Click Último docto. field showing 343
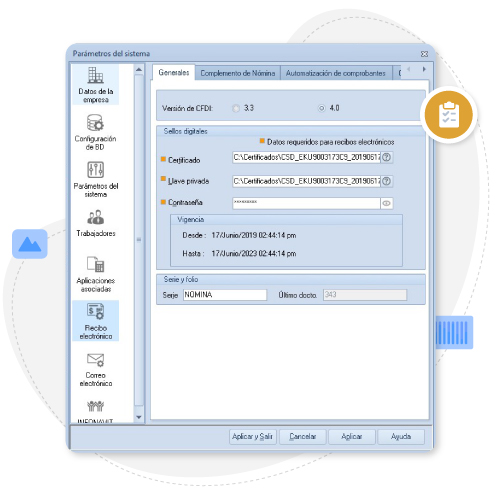 365,295
